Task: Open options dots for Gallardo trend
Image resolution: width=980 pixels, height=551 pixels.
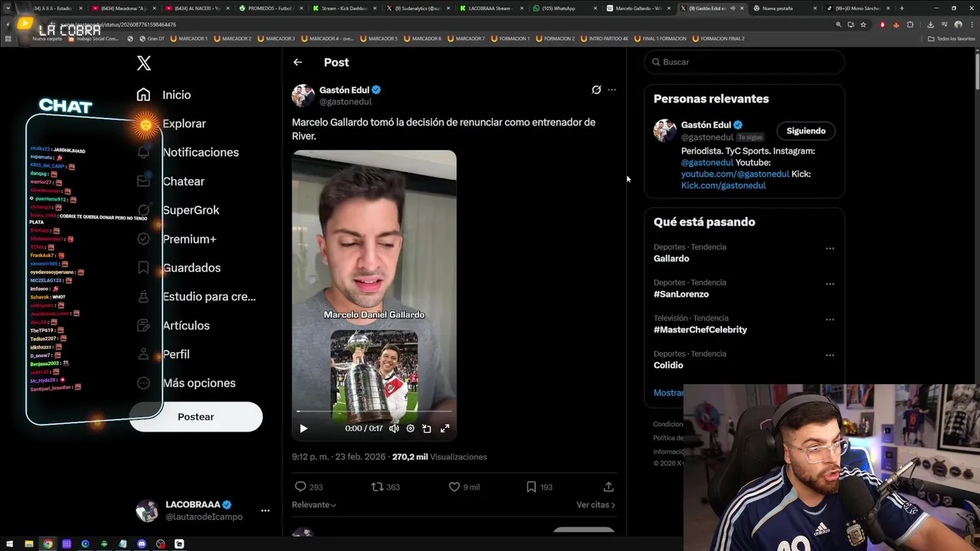Action: coord(830,249)
